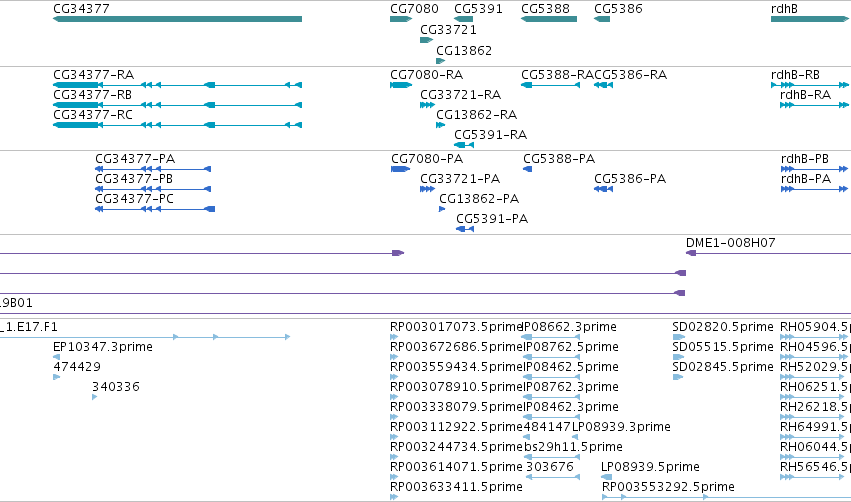Select transcript CG34377-RB
Image resolution: width=851 pixels, height=502 pixels.
177,105
